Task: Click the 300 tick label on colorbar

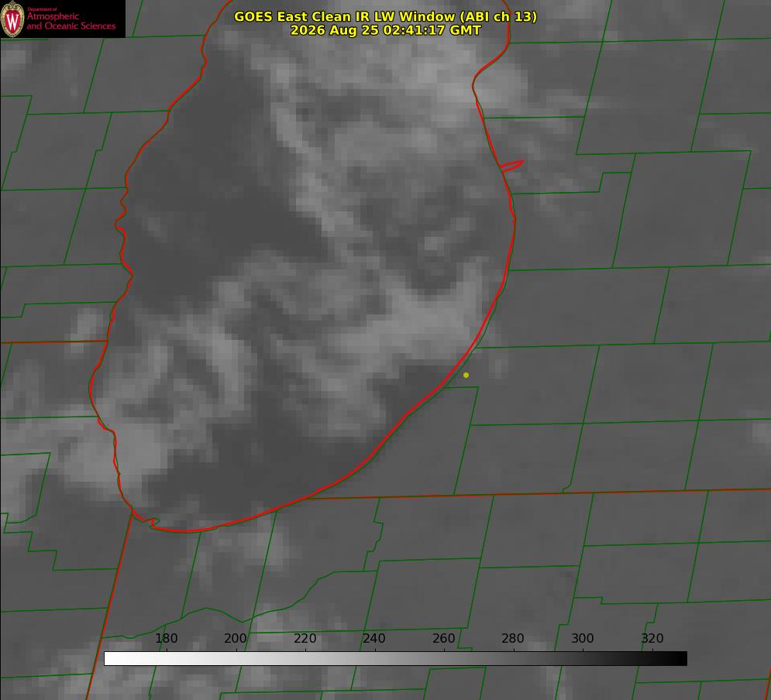Action: click(x=583, y=638)
